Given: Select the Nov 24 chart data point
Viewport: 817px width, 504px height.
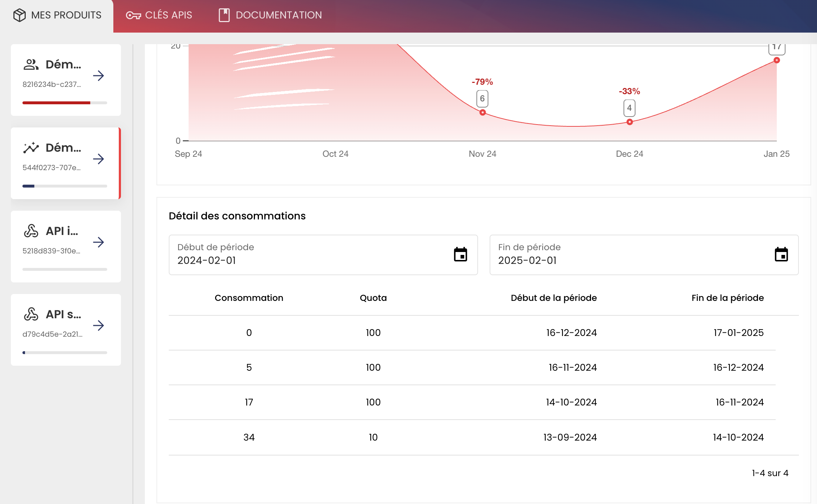Looking at the screenshot, I should pos(482,113).
